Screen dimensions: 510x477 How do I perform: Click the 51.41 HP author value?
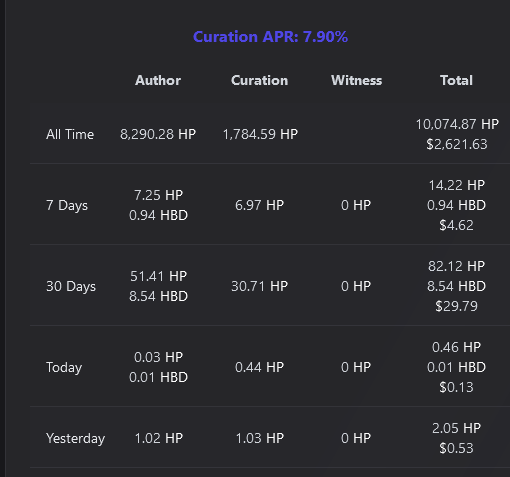click(158, 276)
